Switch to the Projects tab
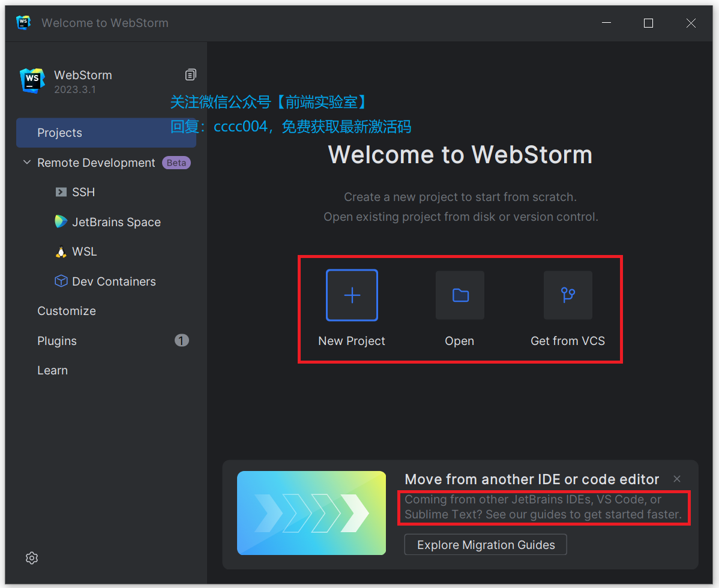 pyautogui.click(x=59, y=133)
